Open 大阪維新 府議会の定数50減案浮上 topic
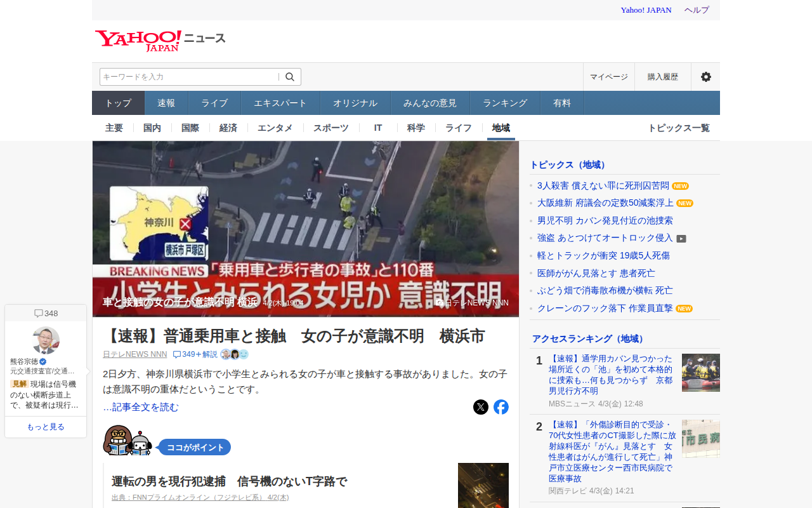This screenshot has width=812, height=508. point(605,203)
